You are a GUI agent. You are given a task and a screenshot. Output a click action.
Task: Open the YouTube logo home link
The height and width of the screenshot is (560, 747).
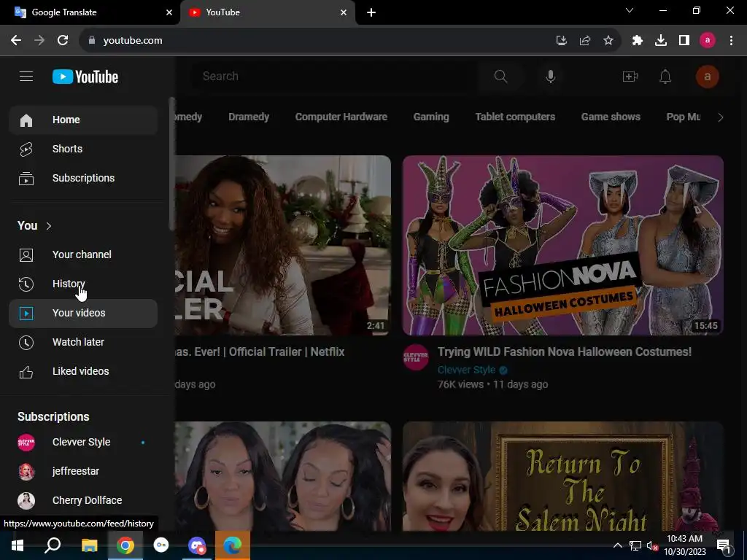point(85,77)
